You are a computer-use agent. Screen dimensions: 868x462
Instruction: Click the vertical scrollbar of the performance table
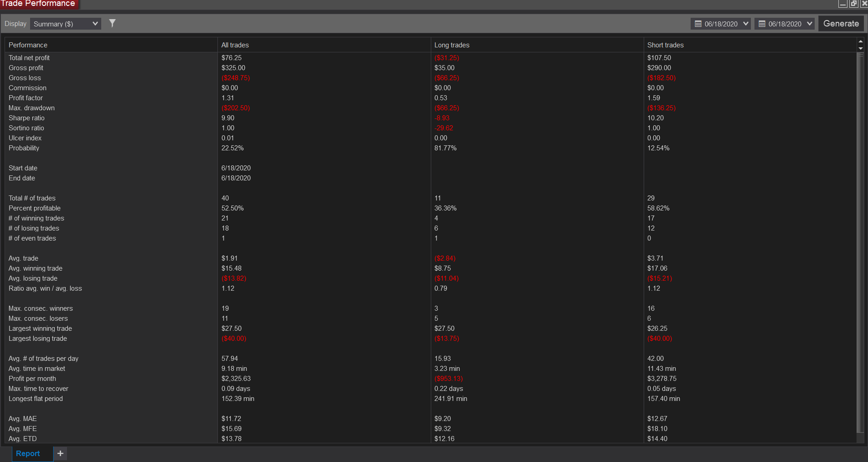(860, 241)
